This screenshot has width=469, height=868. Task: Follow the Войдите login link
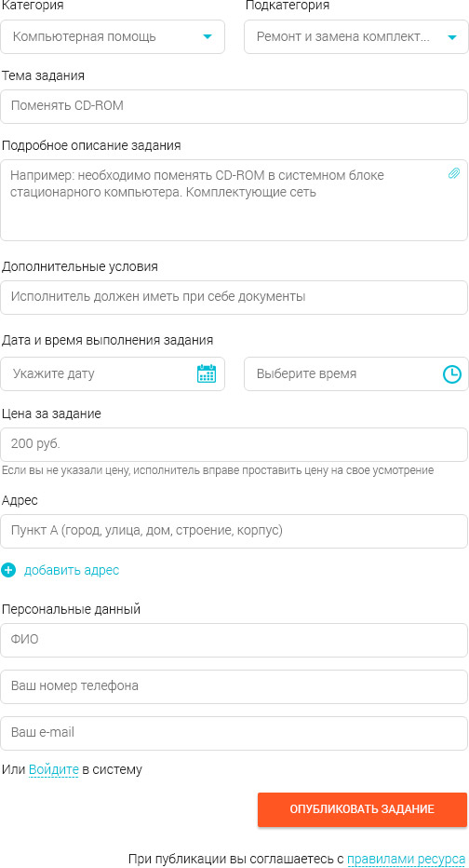54,769
